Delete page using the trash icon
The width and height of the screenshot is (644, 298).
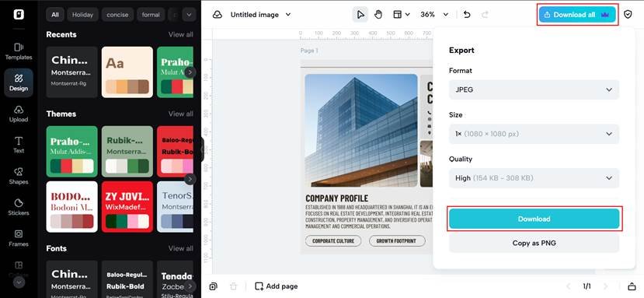233,286
